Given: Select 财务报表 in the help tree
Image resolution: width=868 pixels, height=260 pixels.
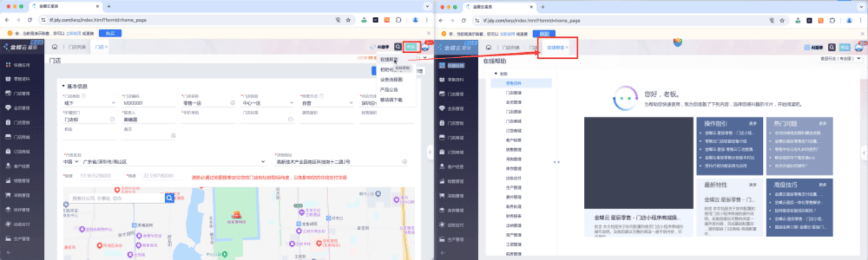Looking at the screenshot, I should click(513, 217).
